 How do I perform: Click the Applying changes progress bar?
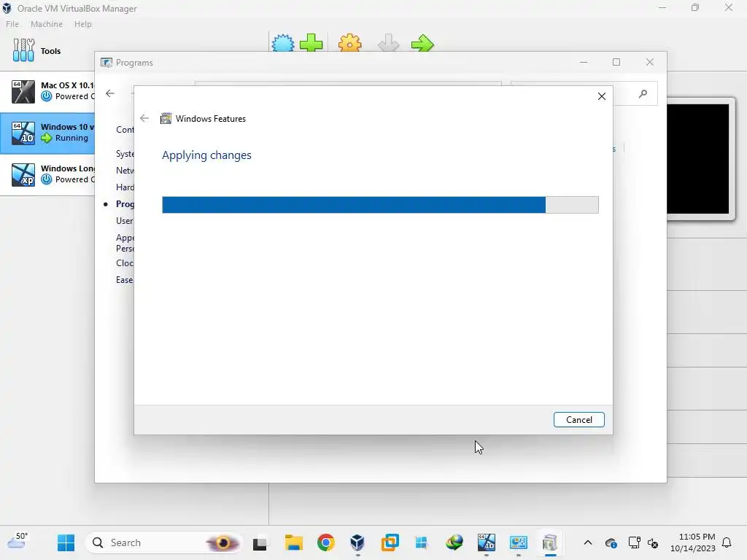380,205
